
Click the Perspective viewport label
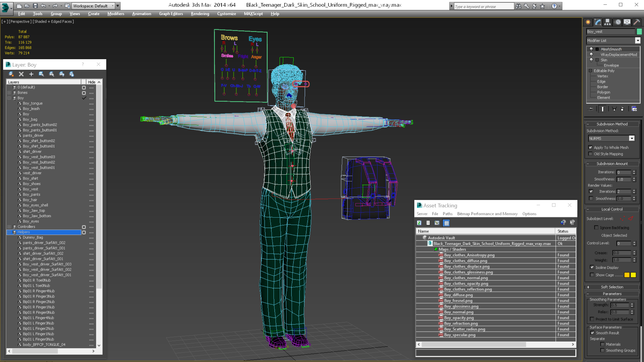(x=20, y=21)
